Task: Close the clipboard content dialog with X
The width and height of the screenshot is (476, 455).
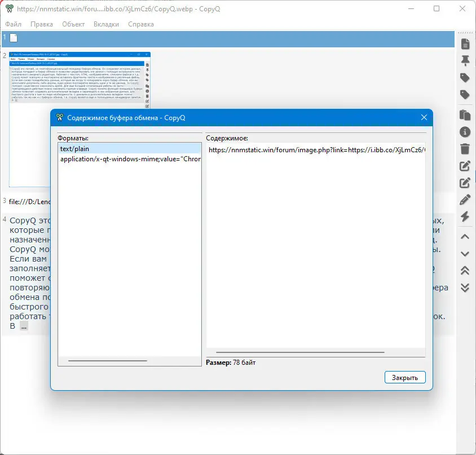Action: [x=424, y=117]
